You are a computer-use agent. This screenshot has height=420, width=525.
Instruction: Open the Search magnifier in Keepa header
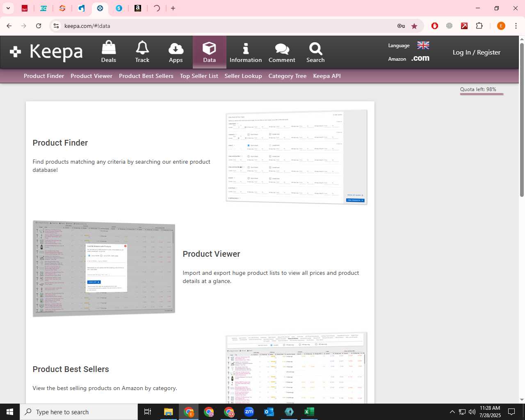pos(315,52)
